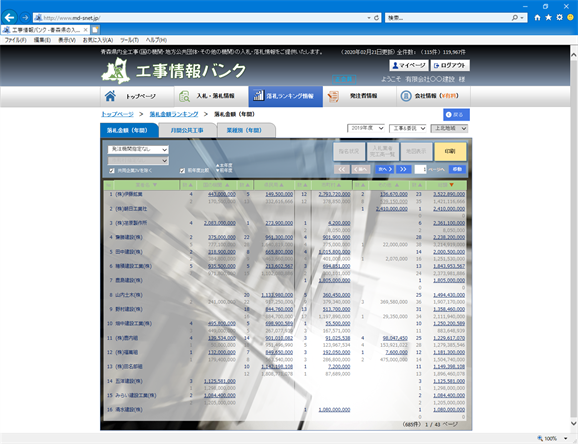
Task: Switch to 月間公共工事 tab
Action: point(187,130)
